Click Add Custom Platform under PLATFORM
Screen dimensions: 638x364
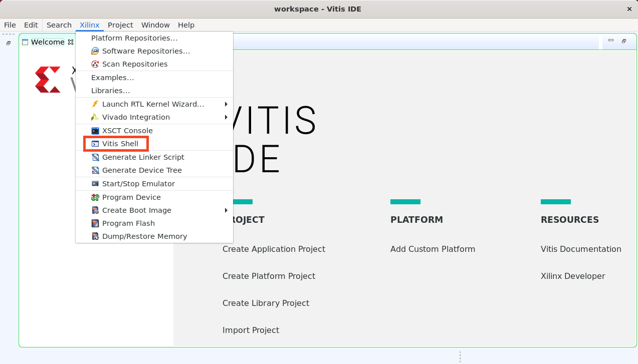[433, 249]
